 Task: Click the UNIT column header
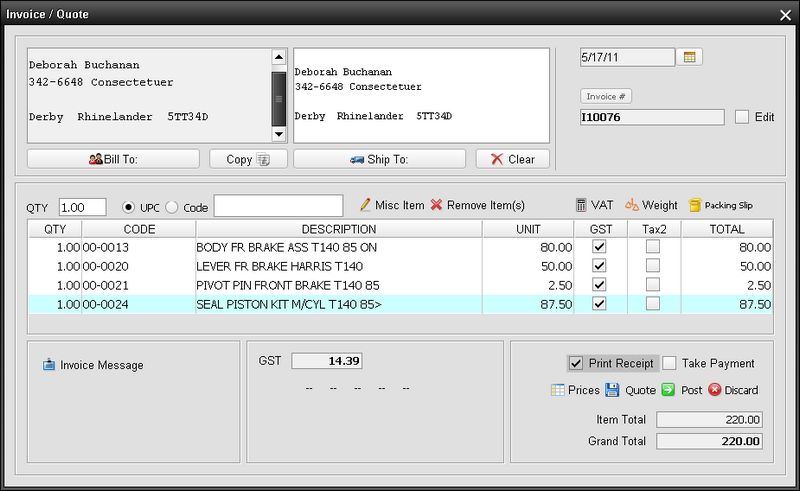pos(528,229)
